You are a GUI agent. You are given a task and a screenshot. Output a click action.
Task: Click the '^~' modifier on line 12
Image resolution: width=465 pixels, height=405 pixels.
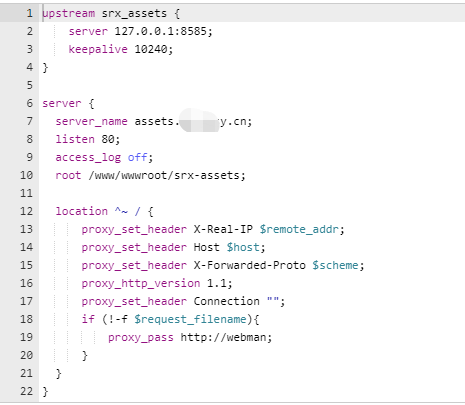(121, 211)
